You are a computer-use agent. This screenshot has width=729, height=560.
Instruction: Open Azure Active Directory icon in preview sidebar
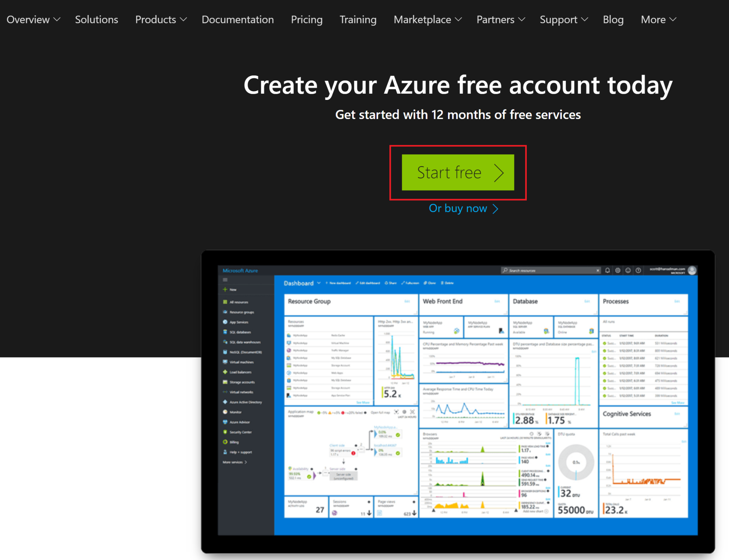coord(225,402)
